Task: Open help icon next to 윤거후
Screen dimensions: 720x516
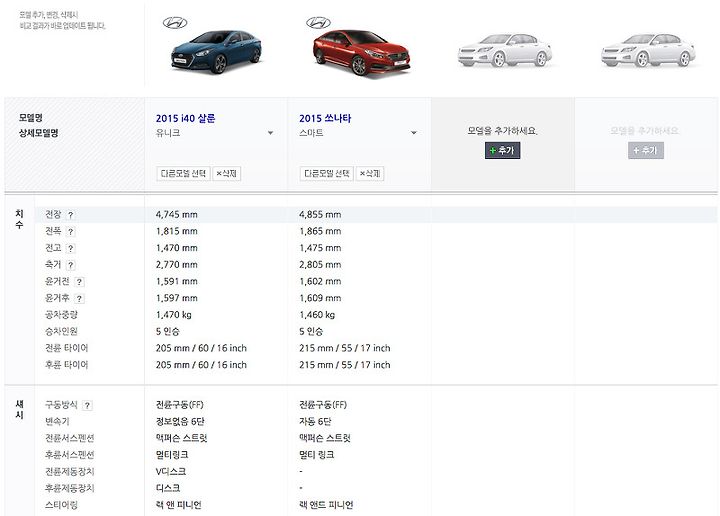Action: [79, 298]
